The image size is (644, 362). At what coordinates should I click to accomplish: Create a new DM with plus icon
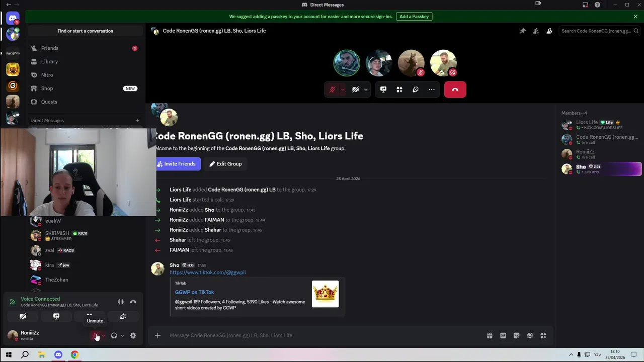137,120
